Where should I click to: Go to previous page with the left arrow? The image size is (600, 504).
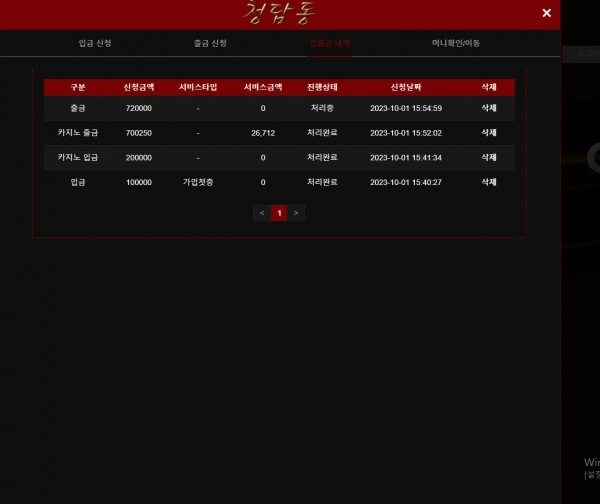click(262, 213)
